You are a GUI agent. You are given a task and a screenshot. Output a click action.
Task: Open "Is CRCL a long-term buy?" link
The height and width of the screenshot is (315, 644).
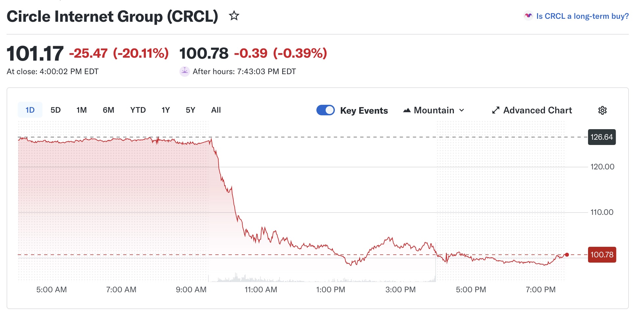(x=582, y=16)
